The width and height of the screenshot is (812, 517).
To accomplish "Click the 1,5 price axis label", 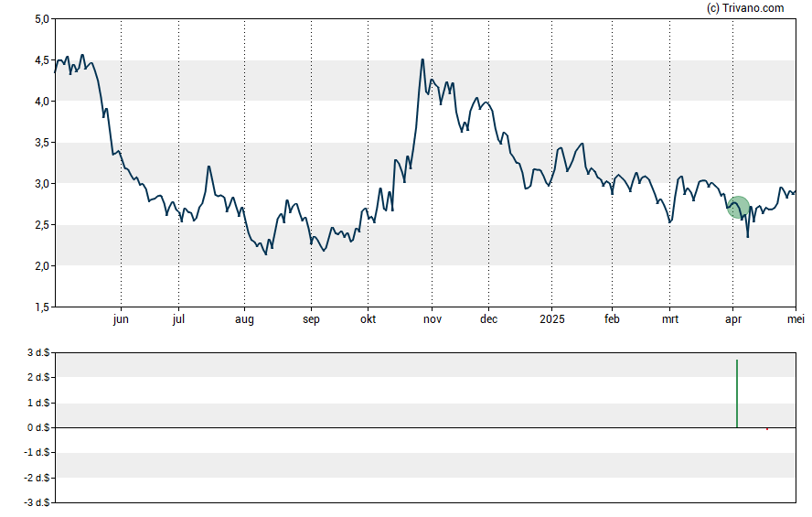I will pos(42,307).
